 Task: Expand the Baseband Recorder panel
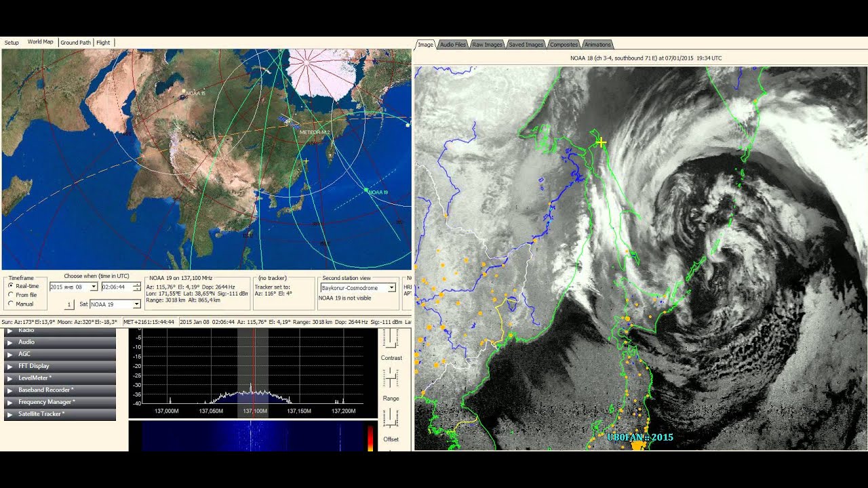[x=60, y=390]
